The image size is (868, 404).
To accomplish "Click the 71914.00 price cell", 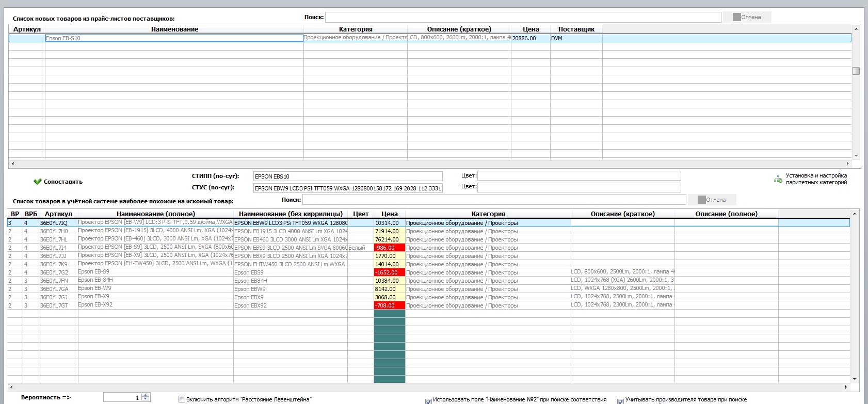I will (390, 231).
